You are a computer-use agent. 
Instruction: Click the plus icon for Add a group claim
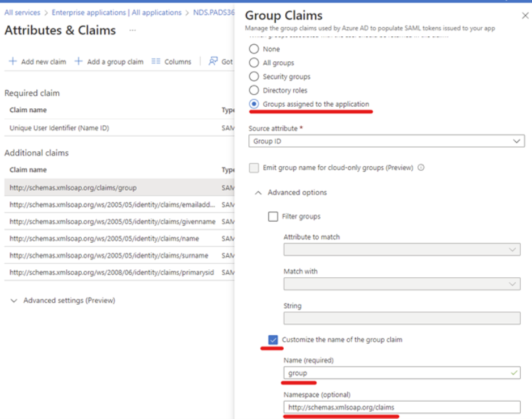pos(79,61)
